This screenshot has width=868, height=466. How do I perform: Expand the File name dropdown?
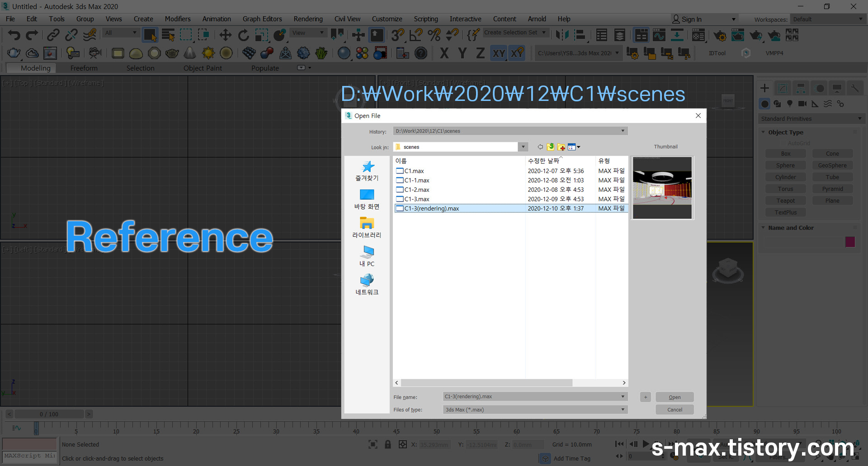[x=623, y=397]
